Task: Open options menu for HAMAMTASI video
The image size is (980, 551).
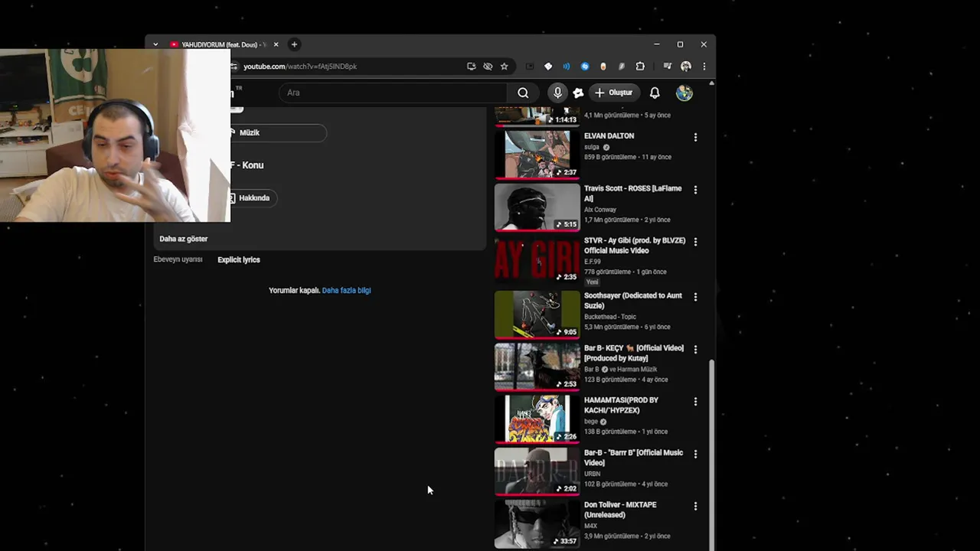Action: pyautogui.click(x=695, y=401)
